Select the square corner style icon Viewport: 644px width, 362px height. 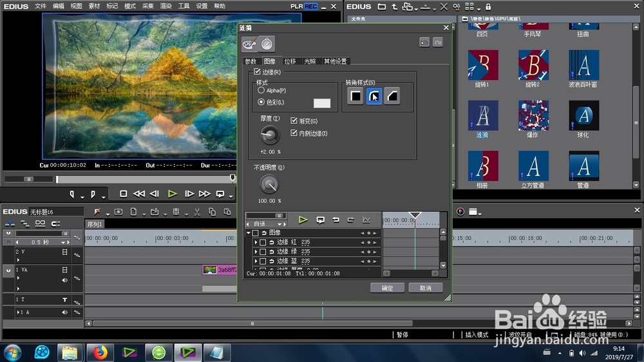point(355,97)
